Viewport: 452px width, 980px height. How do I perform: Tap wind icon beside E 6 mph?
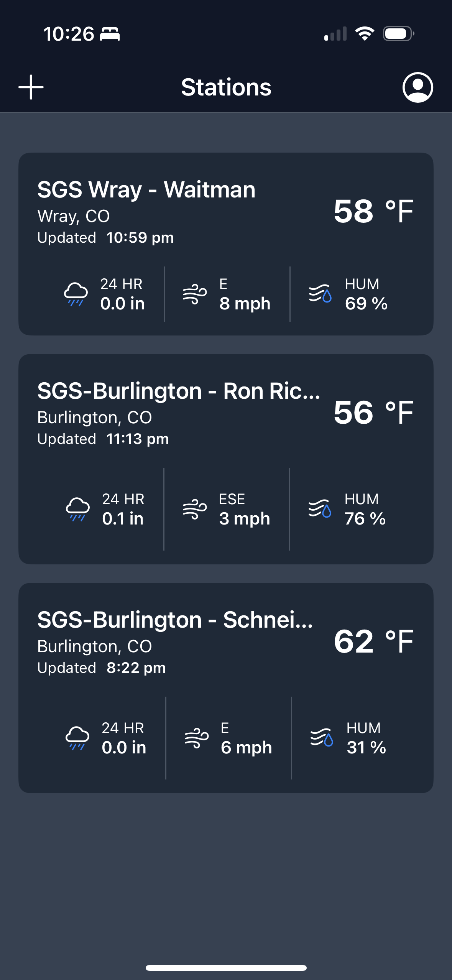tap(196, 738)
